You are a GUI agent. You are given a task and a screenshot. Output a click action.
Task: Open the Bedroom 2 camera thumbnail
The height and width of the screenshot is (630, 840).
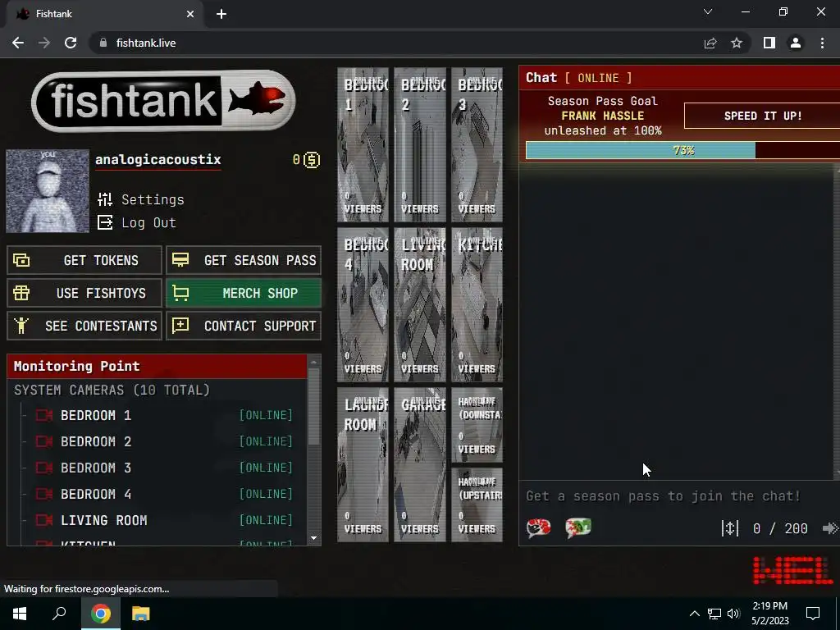420,144
